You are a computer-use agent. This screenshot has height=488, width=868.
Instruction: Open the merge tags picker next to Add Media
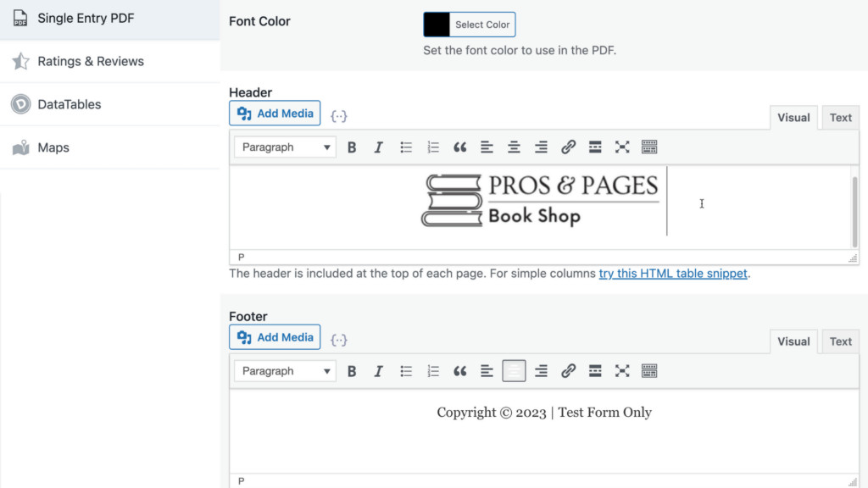[339, 115]
